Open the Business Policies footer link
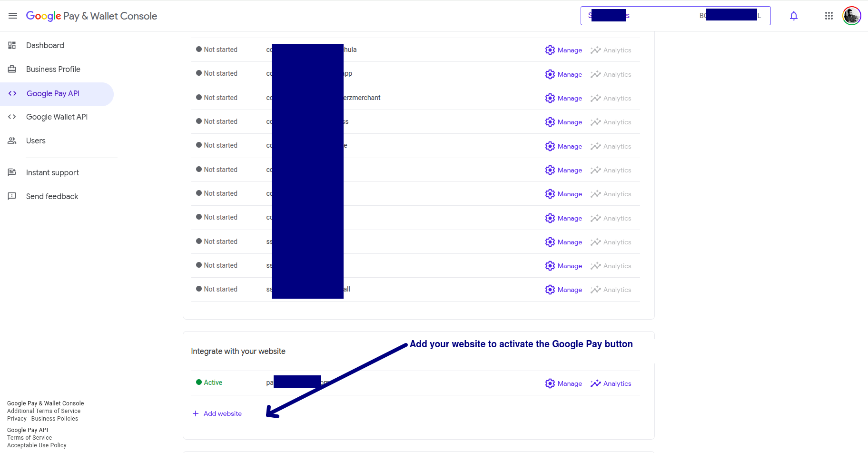This screenshot has width=868, height=453. click(55, 419)
